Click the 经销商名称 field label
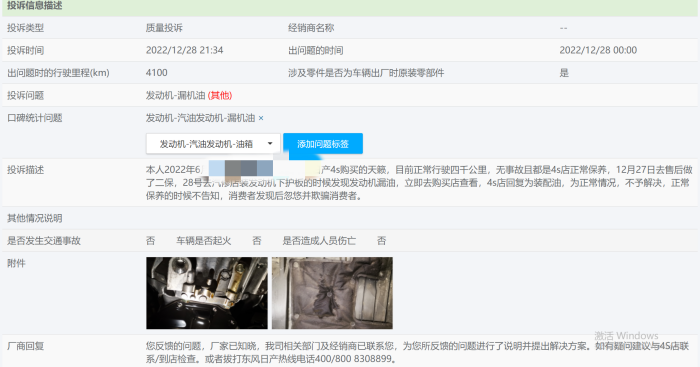This screenshot has width=700, height=367. click(311, 28)
